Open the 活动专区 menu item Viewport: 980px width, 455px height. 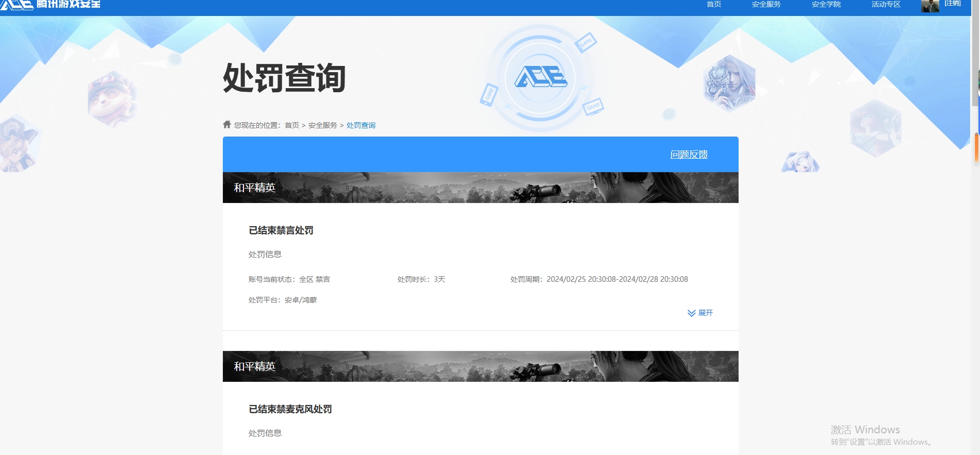(x=886, y=4)
